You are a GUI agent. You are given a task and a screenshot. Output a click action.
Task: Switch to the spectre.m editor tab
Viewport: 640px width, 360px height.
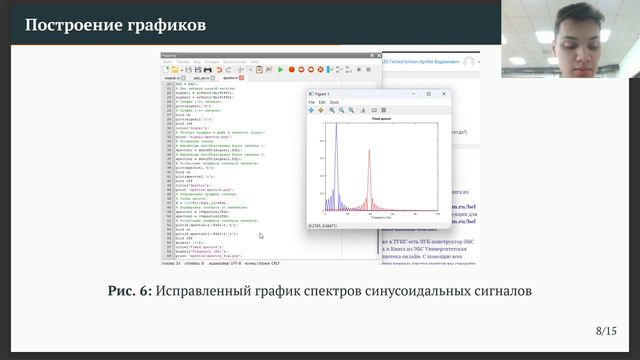coord(231,78)
